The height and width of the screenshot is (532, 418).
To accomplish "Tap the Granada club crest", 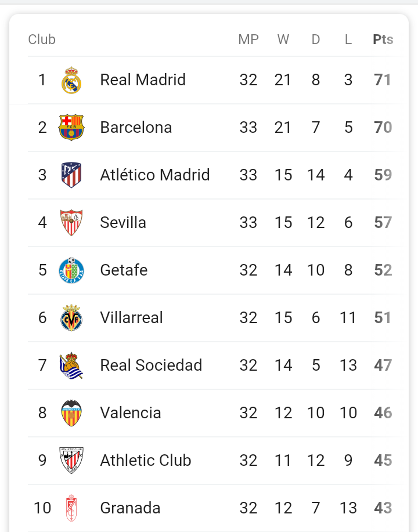I will 71,508.
